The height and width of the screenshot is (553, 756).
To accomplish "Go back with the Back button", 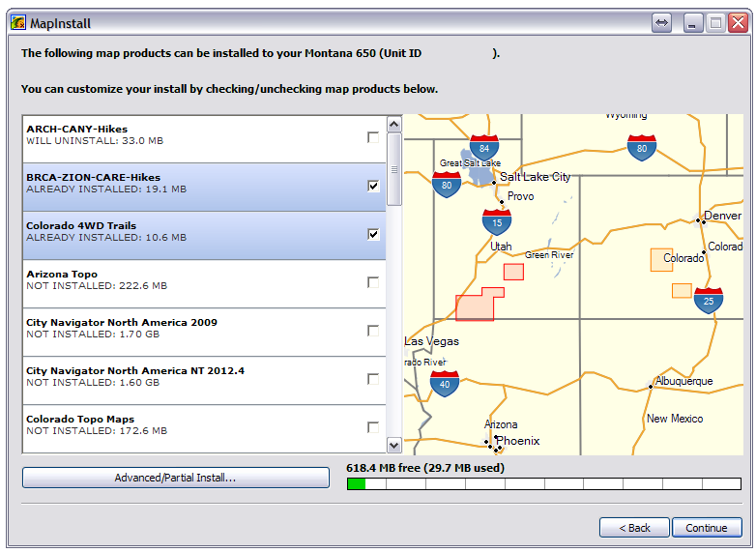I will click(x=634, y=528).
